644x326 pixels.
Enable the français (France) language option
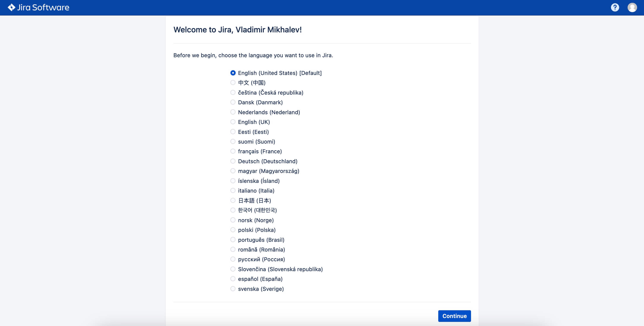[232, 151]
